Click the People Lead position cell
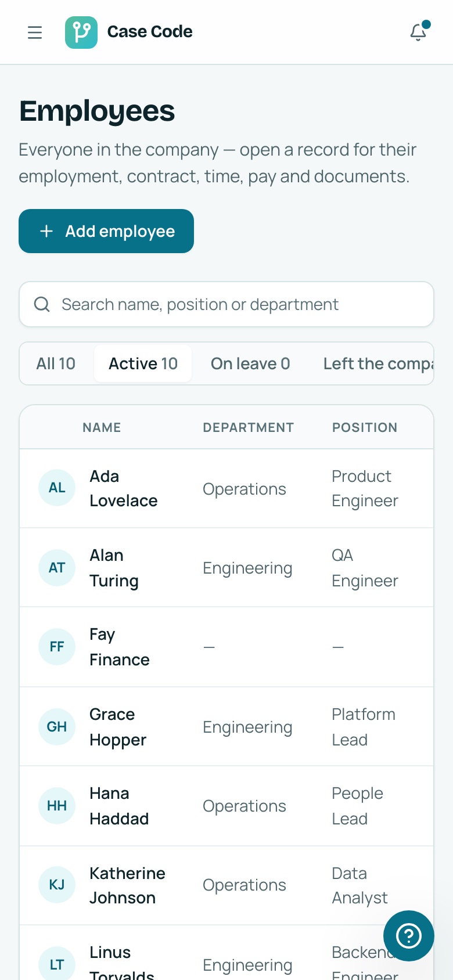453x980 pixels. coord(357,806)
